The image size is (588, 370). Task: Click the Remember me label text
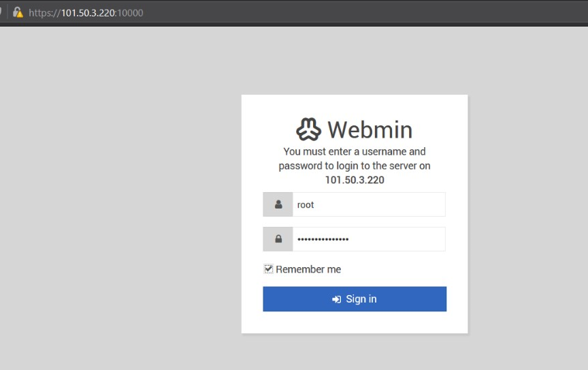click(x=308, y=269)
